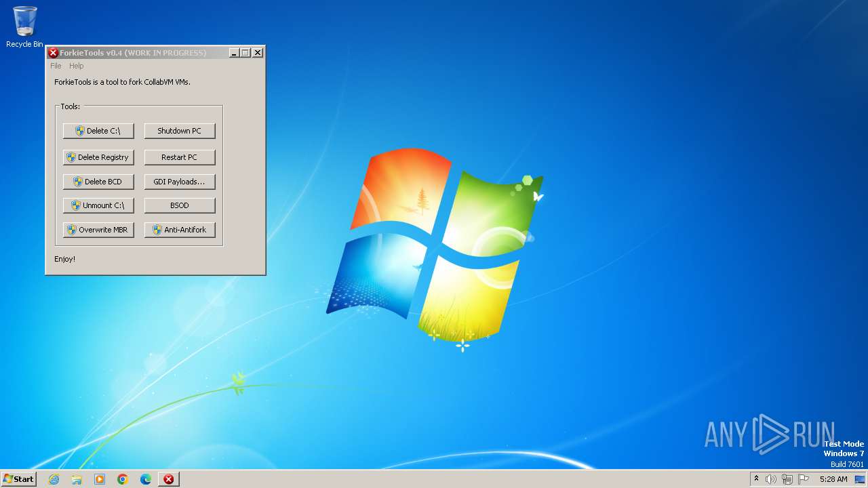Click the Tools: group label

tap(71, 106)
